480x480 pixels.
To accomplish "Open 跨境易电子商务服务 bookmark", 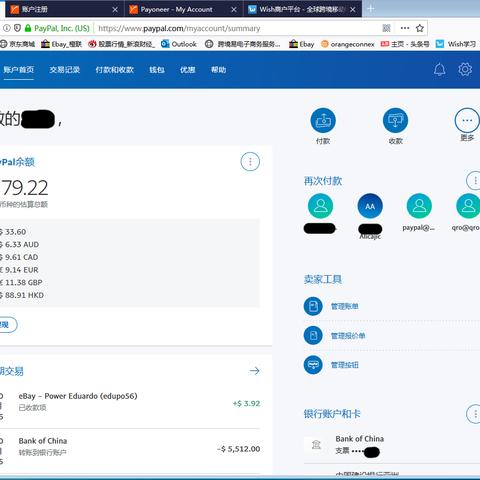I will tap(242, 44).
